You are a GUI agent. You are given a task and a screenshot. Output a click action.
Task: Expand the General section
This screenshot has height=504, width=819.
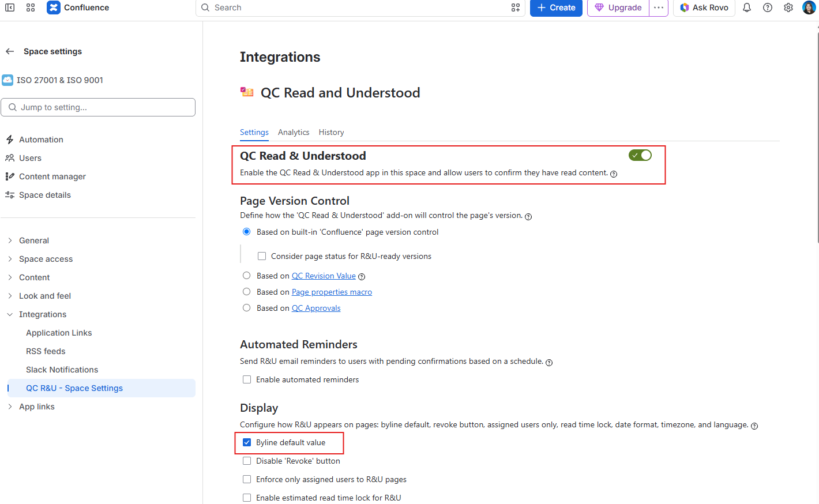[10, 240]
